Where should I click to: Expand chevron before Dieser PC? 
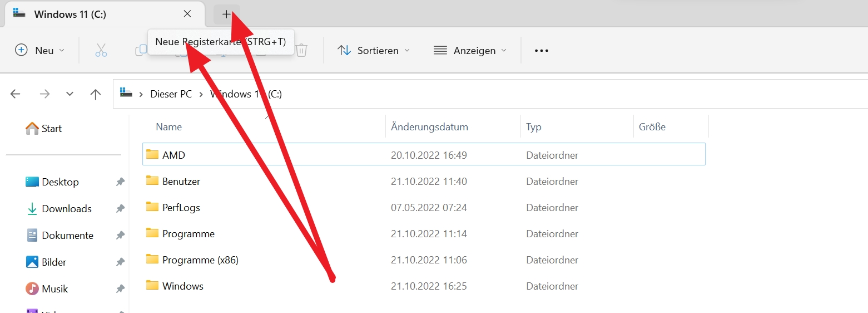(x=141, y=94)
